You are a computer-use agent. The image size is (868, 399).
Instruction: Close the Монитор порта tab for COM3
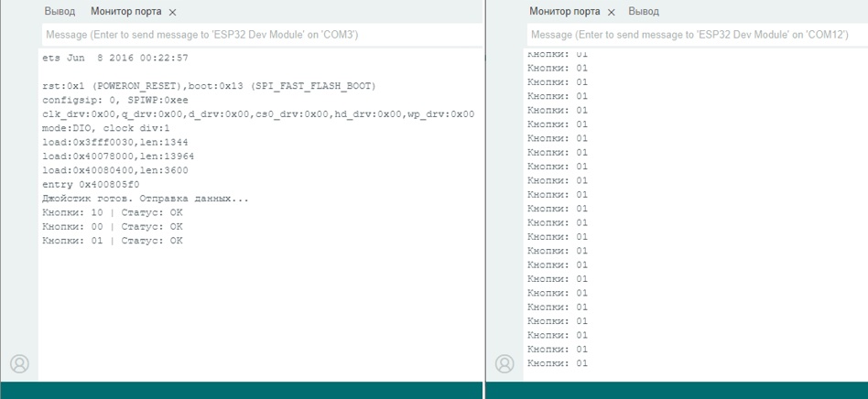[173, 12]
